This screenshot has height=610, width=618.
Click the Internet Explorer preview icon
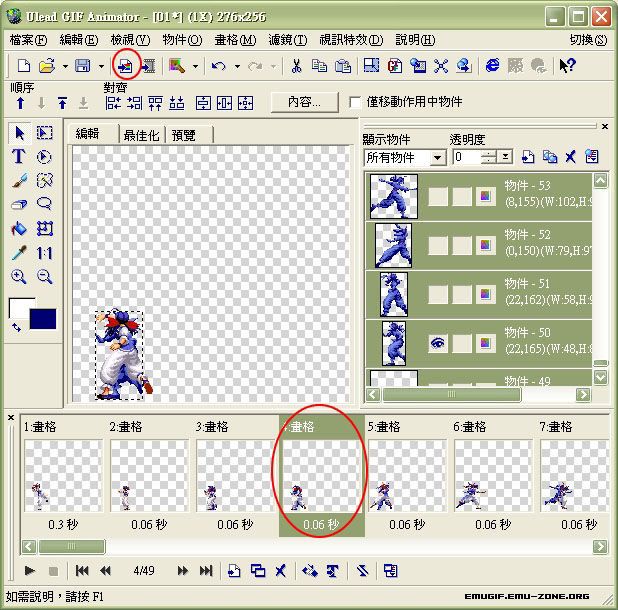tap(492, 65)
